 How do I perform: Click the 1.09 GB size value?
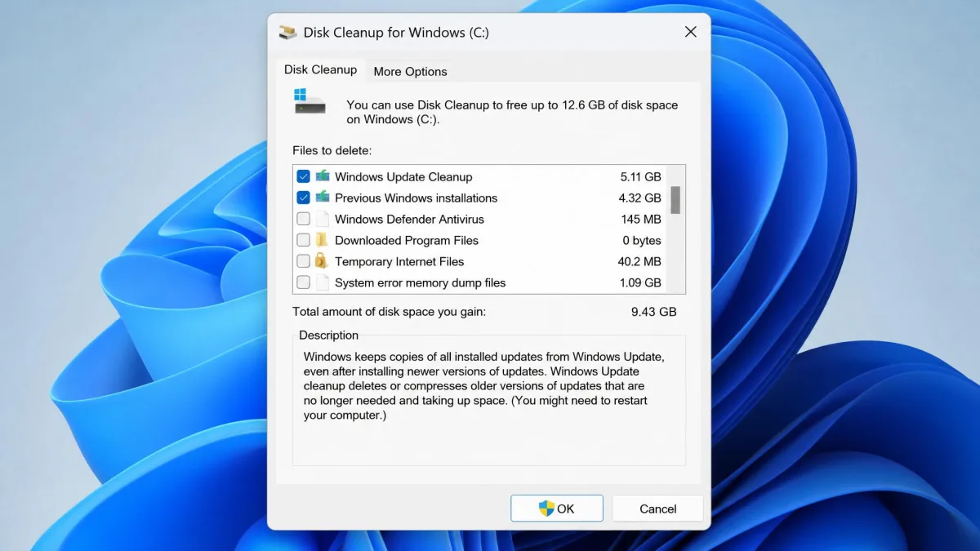pos(640,282)
